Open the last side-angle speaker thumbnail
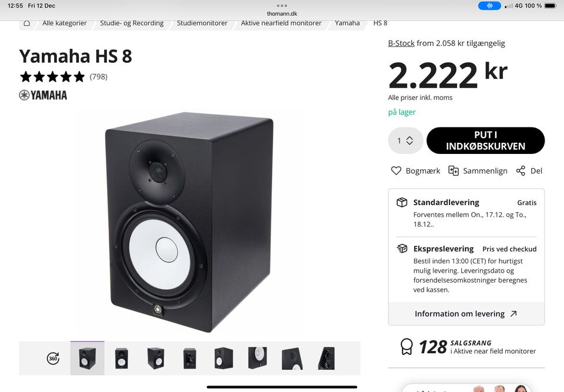The height and width of the screenshot is (392, 564). point(326,358)
